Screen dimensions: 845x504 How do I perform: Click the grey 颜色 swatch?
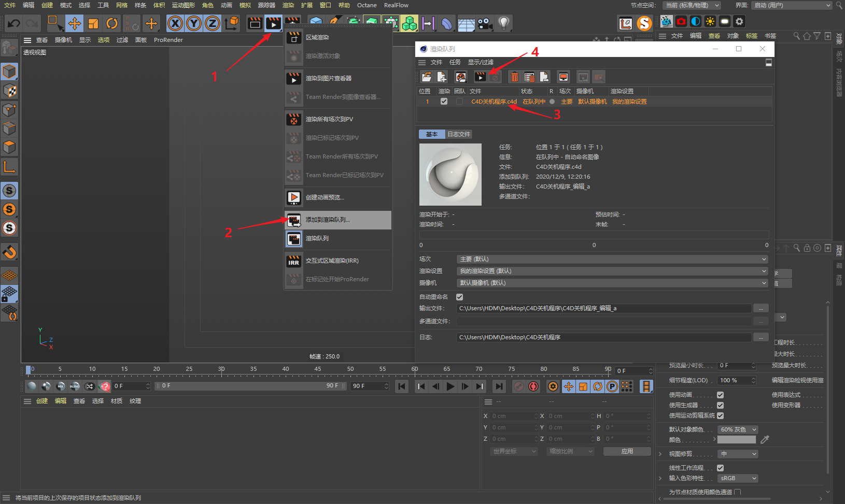[737, 440]
